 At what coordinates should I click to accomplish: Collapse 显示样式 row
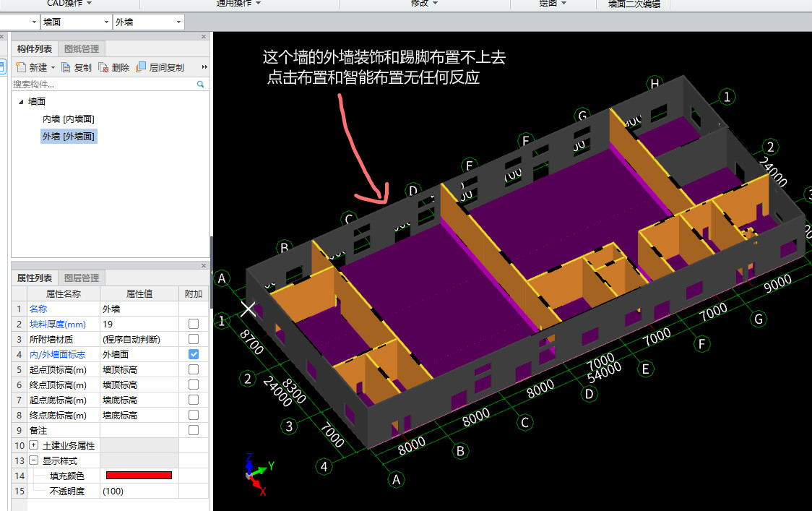(34, 460)
